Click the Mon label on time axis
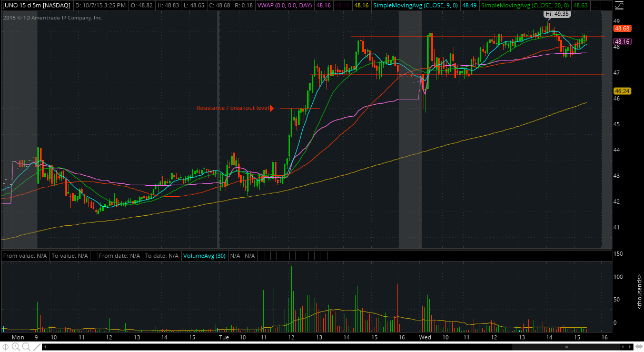 (x=18, y=337)
